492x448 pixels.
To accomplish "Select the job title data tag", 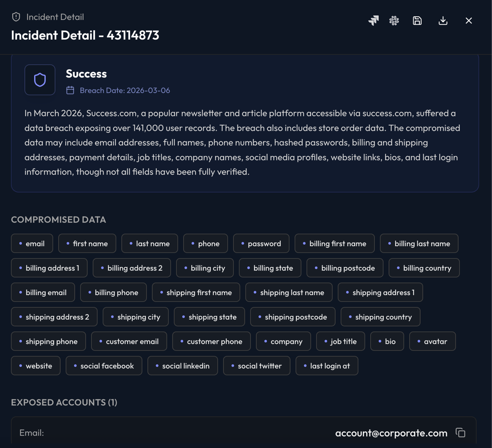I will (x=340, y=341).
